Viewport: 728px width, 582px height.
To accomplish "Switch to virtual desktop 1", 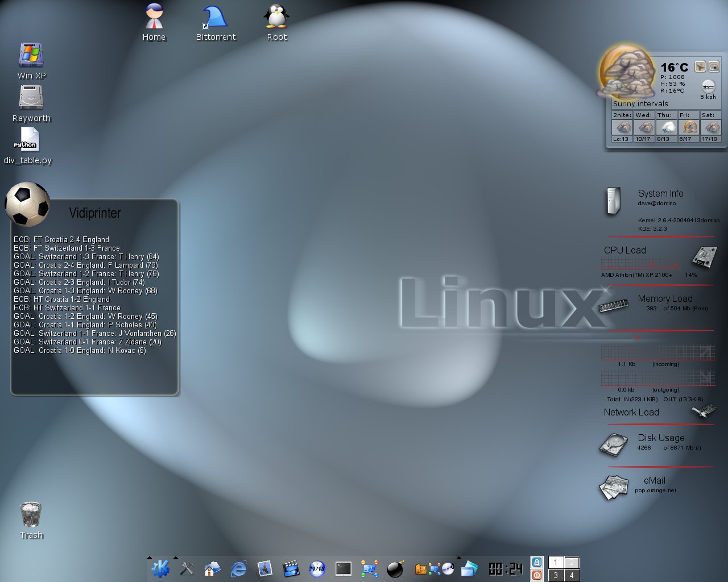I will 556,563.
